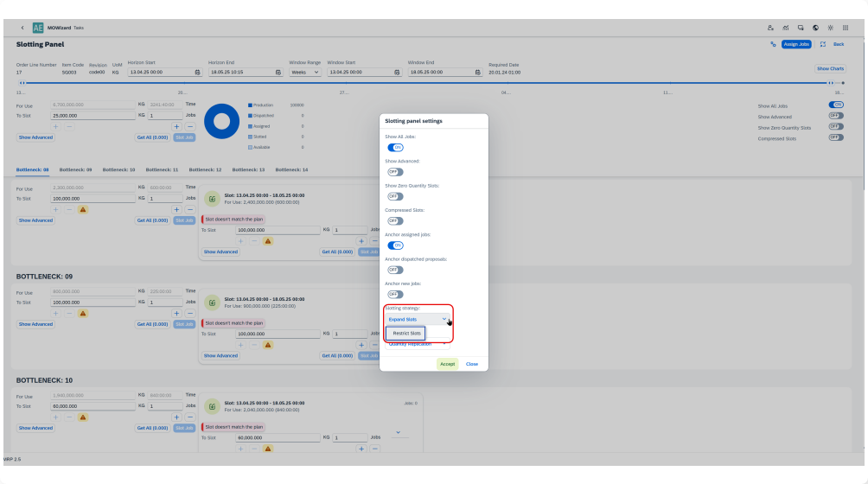Click Bottleneck 08 slot card round icon

point(212,199)
